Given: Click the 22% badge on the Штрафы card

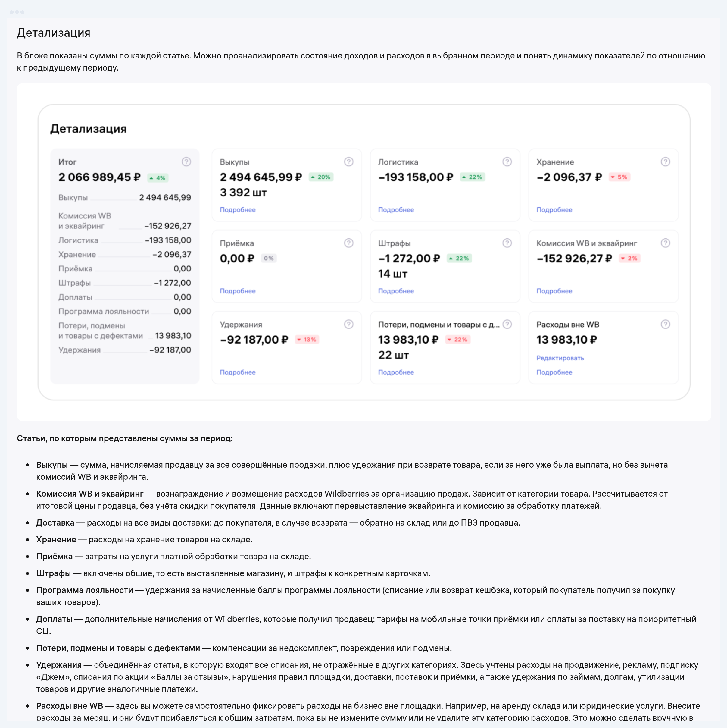Looking at the screenshot, I should tap(459, 258).
